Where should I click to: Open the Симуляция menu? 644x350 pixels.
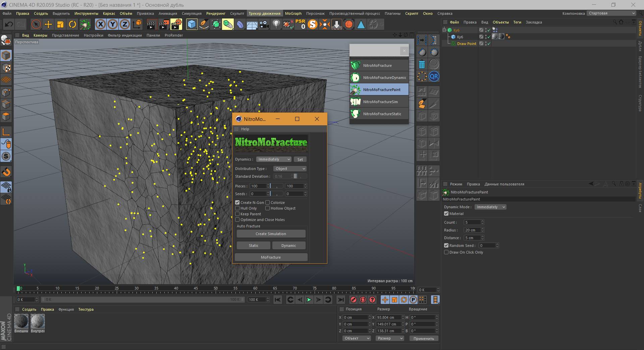[192, 13]
